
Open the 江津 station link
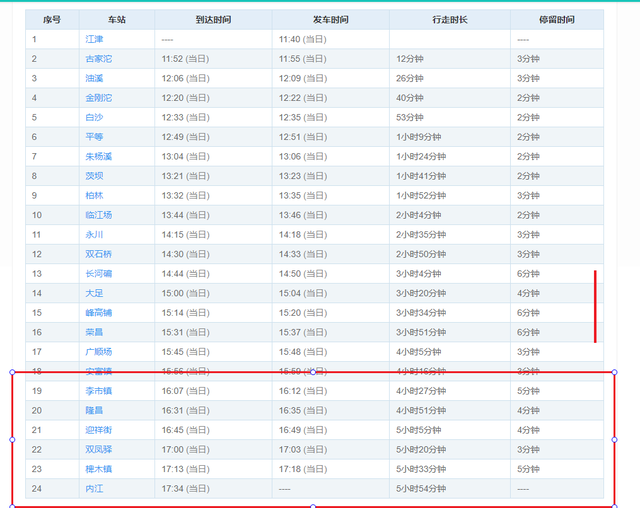94,39
